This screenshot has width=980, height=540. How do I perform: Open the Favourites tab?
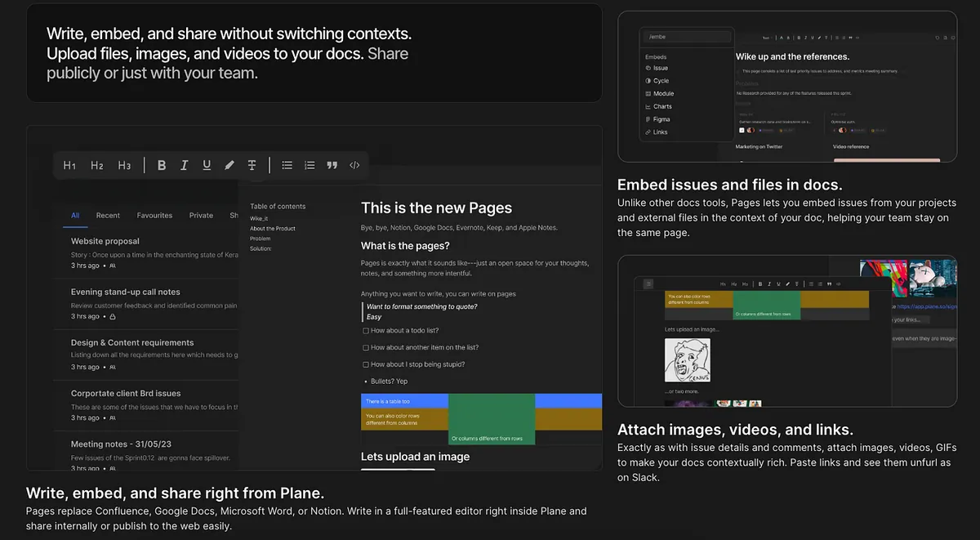(x=154, y=216)
